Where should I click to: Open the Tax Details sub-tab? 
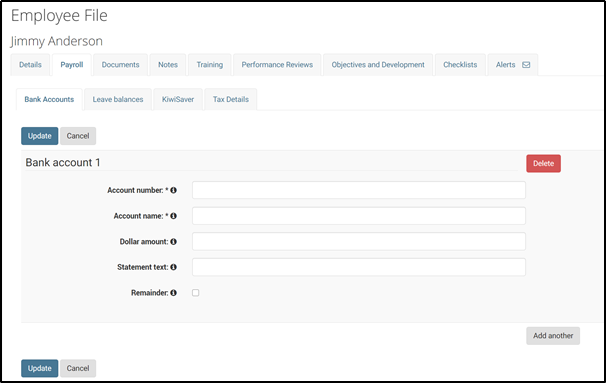[x=231, y=99]
